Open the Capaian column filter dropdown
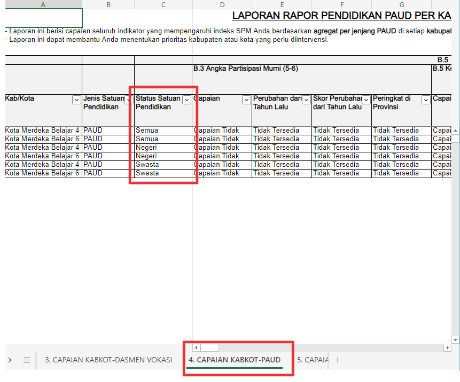460x382 pixels. point(246,100)
